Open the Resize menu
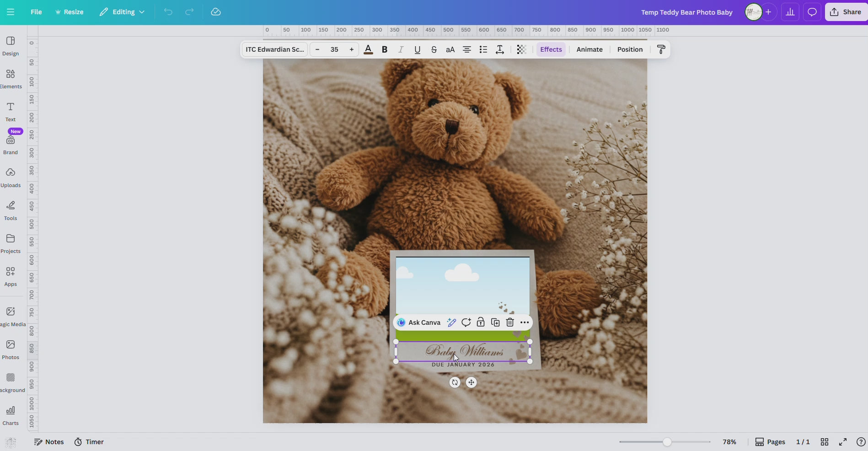 [x=69, y=12]
